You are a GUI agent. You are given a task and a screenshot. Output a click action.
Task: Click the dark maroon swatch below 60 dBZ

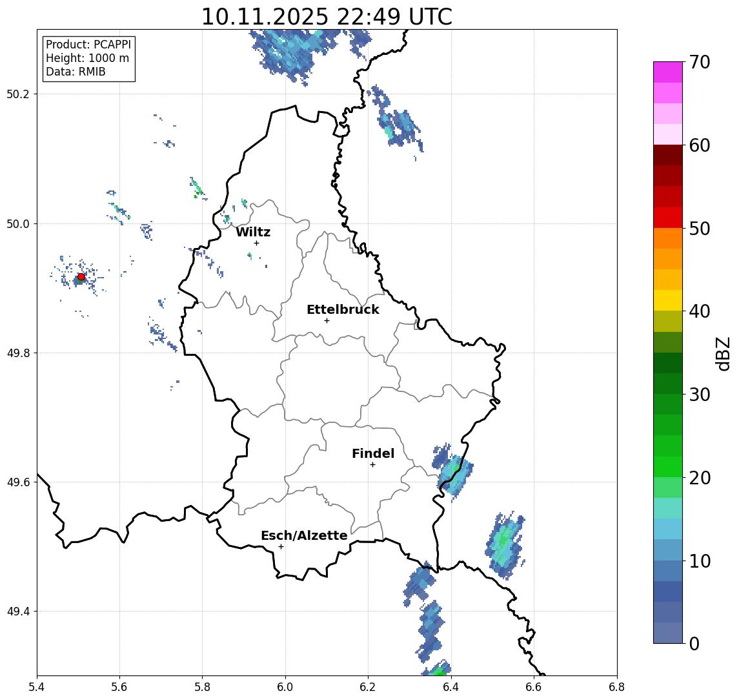tap(668, 155)
